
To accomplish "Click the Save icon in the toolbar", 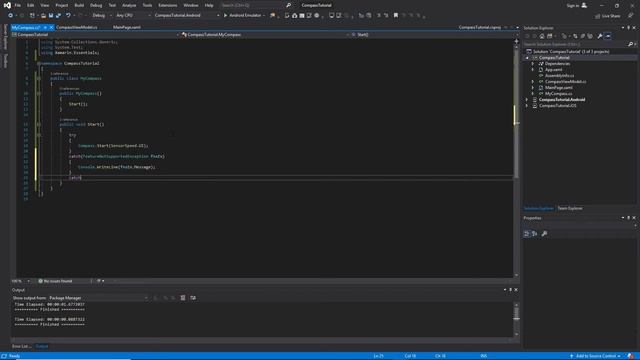I will pos(51,16).
